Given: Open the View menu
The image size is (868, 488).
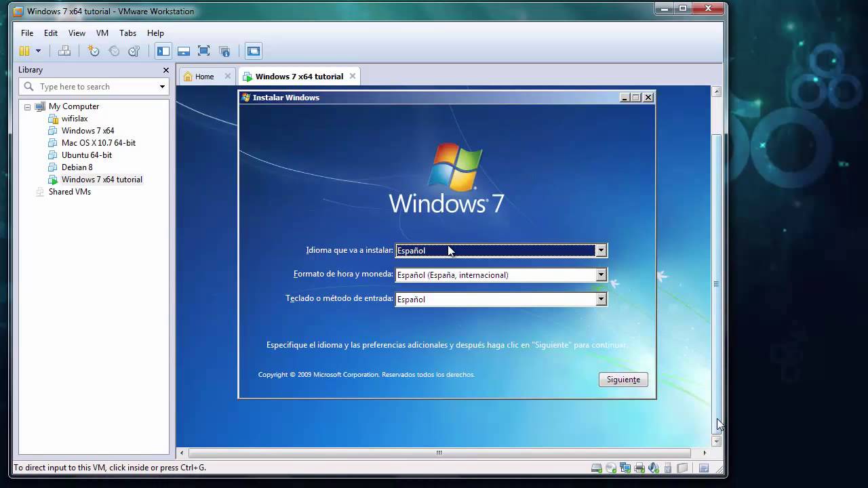Looking at the screenshot, I should (x=77, y=33).
